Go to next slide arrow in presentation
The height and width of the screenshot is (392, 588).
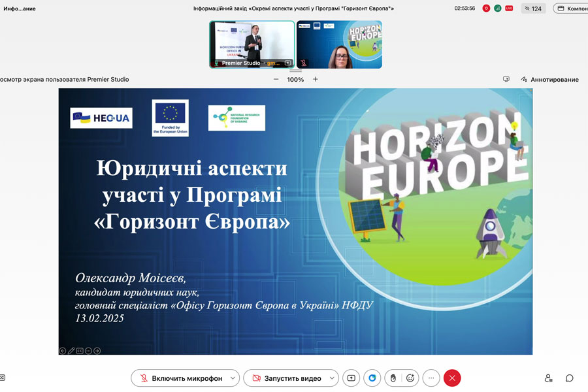coord(97,351)
